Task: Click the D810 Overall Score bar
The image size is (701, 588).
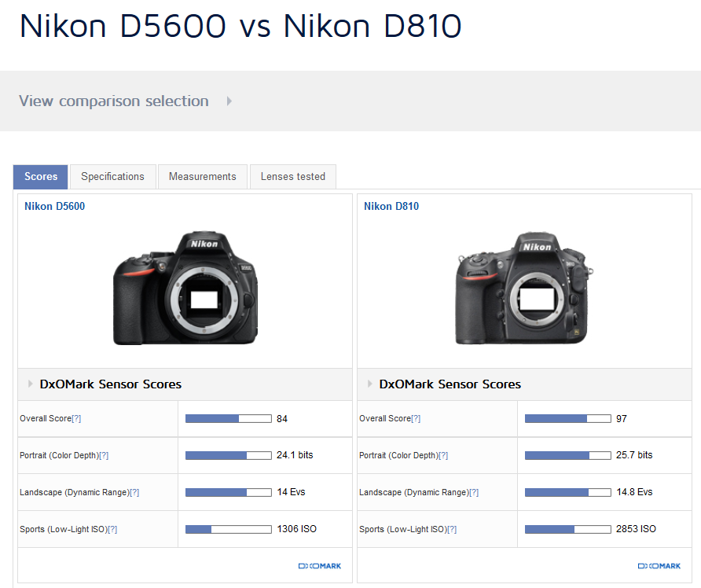Action: tap(567, 418)
